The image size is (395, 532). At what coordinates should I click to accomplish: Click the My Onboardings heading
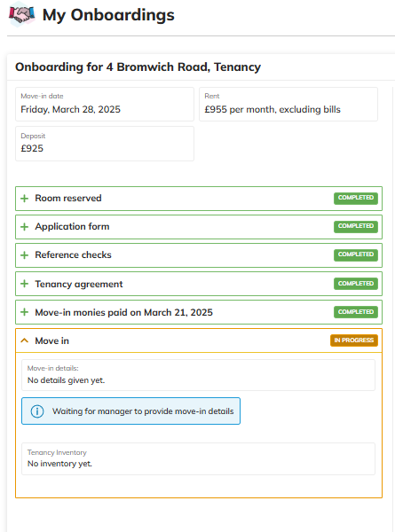click(108, 15)
